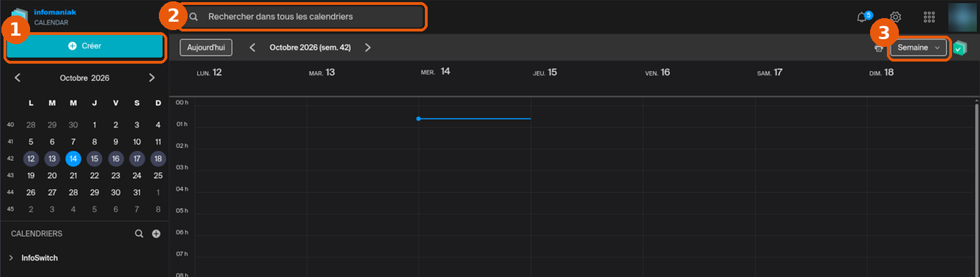Show next month in mini calendar
980x277 pixels.
(x=152, y=78)
